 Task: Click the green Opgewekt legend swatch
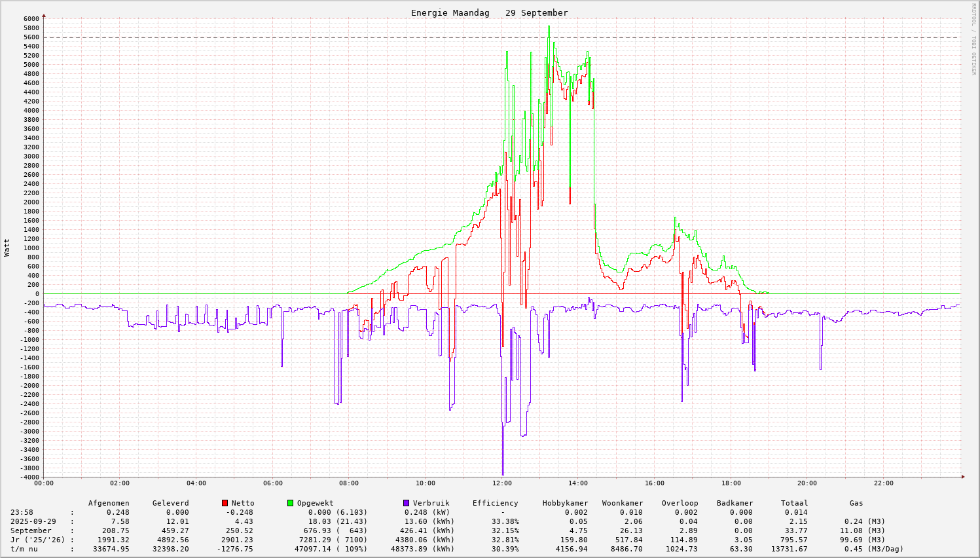click(290, 503)
